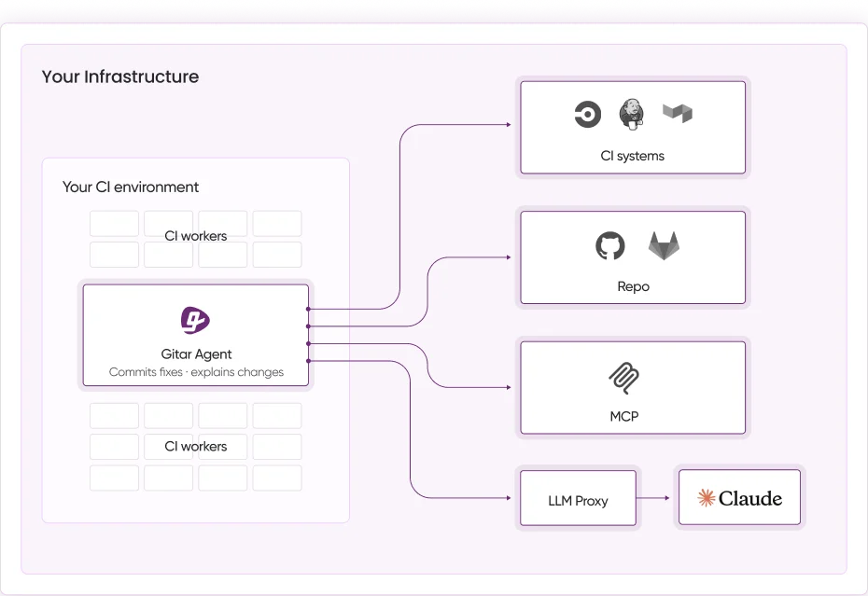Click the GitLab fox icon
This screenshot has height=596, width=868.
pyautogui.click(x=663, y=245)
